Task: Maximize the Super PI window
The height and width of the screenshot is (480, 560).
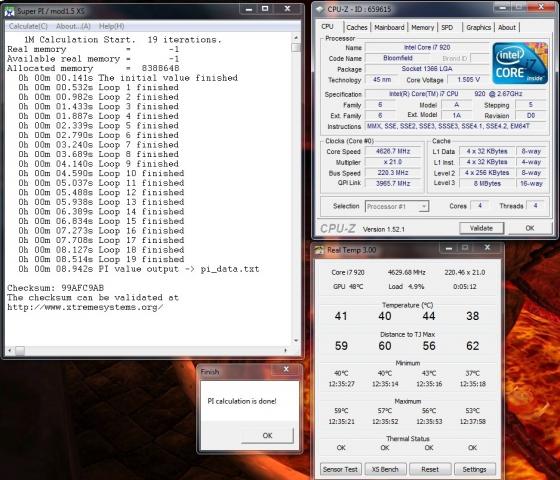Action: click(x=265, y=9)
